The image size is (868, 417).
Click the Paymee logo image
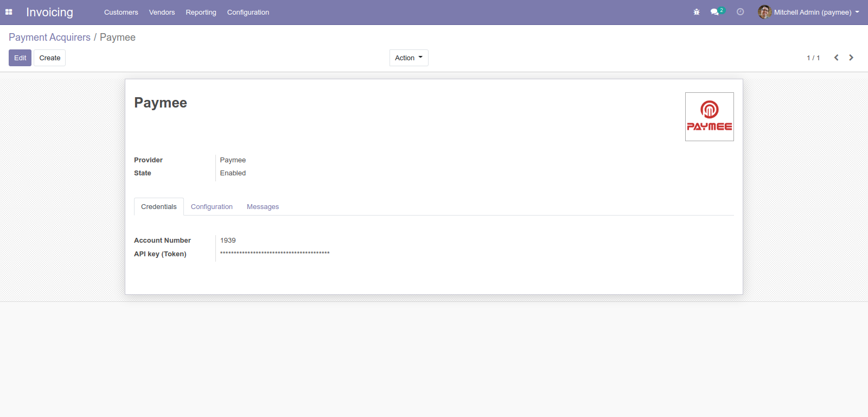pyautogui.click(x=710, y=117)
